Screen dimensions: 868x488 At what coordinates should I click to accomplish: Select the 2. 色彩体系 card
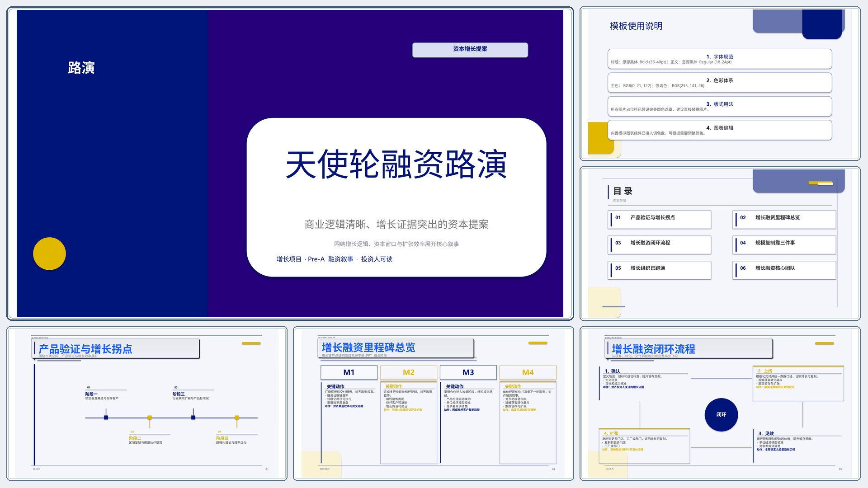coord(720,83)
